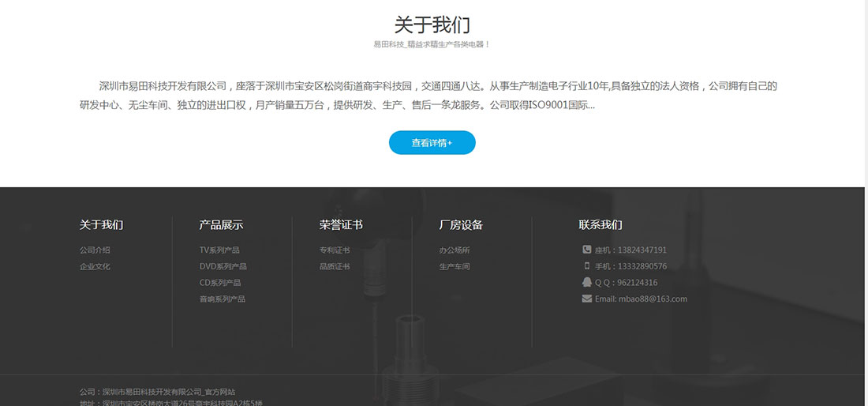Open the 专利证书 link
Screen dimensions: 868x406
(335, 250)
